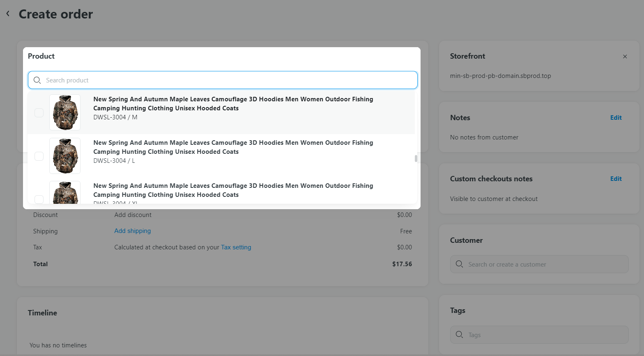Tick the checkbox for the DWSL-3004 / L variant

coord(39,156)
